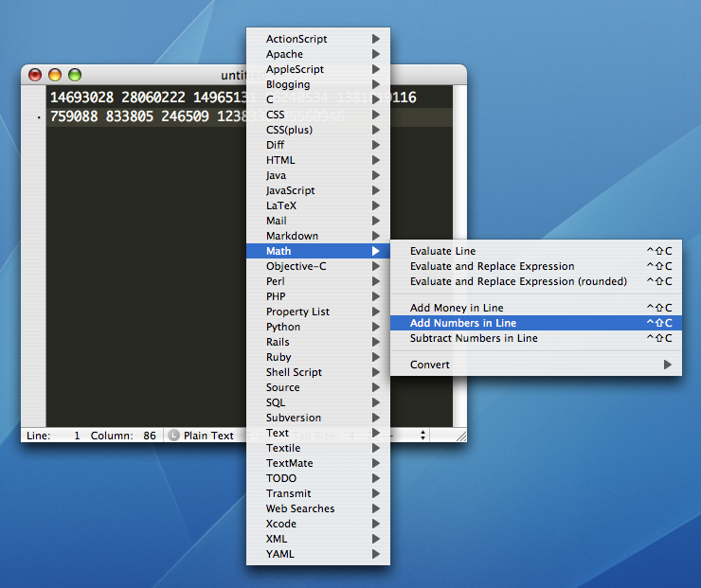
Task: Click the bullet mark in the gutter
Action: 39,117
